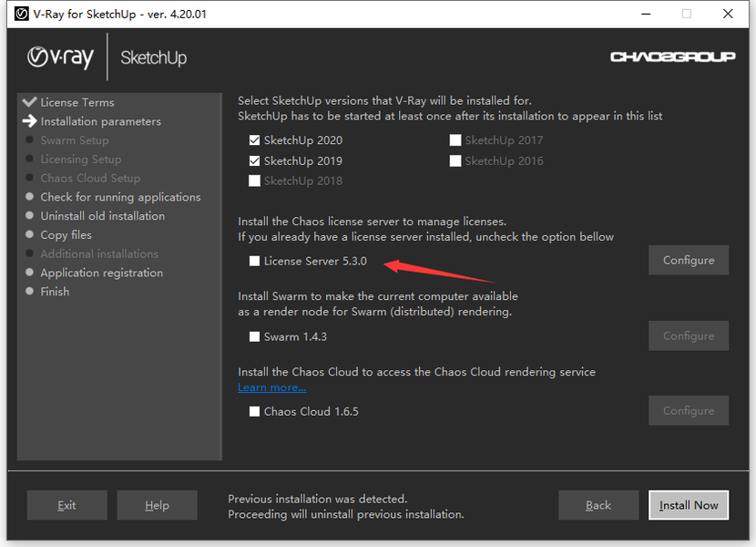756x547 pixels.
Task: Click the Additional installations step
Action: coord(99,253)
